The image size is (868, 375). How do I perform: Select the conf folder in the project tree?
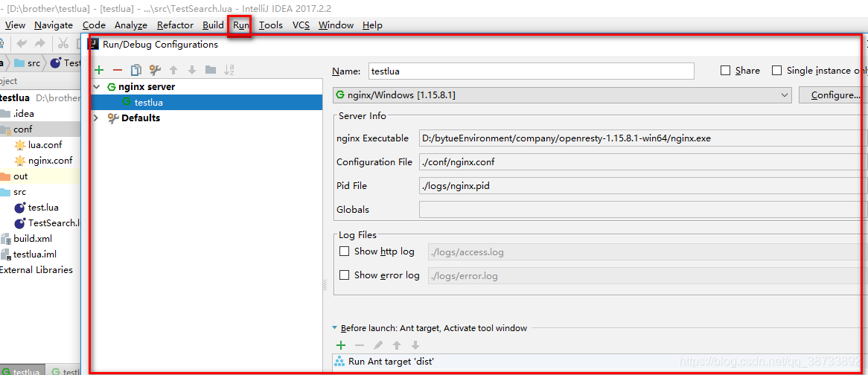tap(23, 129)
